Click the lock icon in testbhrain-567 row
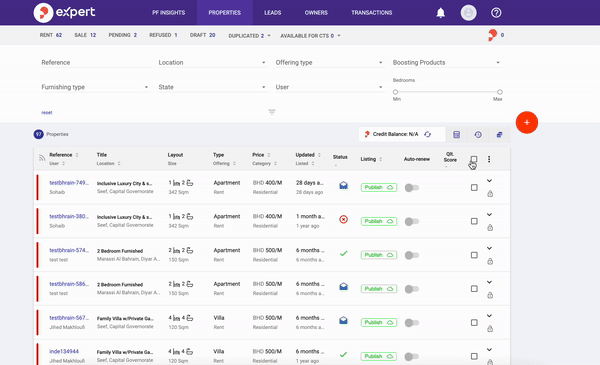600x365 pixels. click(x=490, y=329)
